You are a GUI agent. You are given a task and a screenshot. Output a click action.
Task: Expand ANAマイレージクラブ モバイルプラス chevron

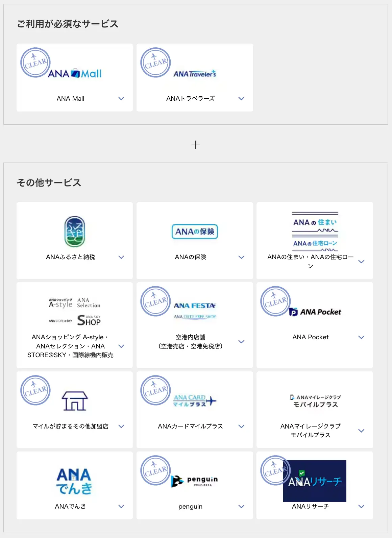[361, 431]
